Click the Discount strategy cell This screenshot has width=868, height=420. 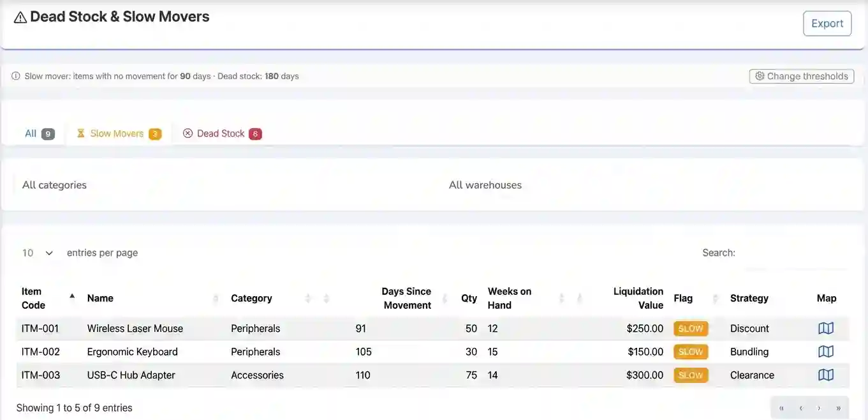pyautogui.click(x=749, y=329)
